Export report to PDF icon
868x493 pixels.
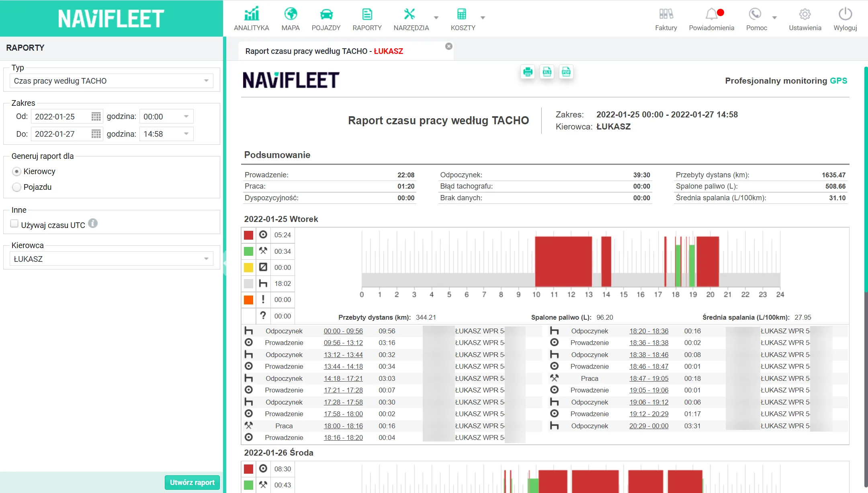click(566, 72)
